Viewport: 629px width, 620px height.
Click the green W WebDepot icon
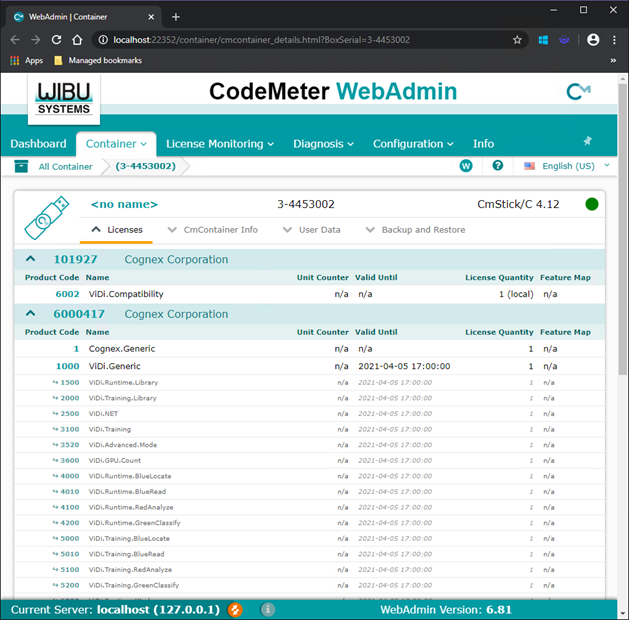466,166
